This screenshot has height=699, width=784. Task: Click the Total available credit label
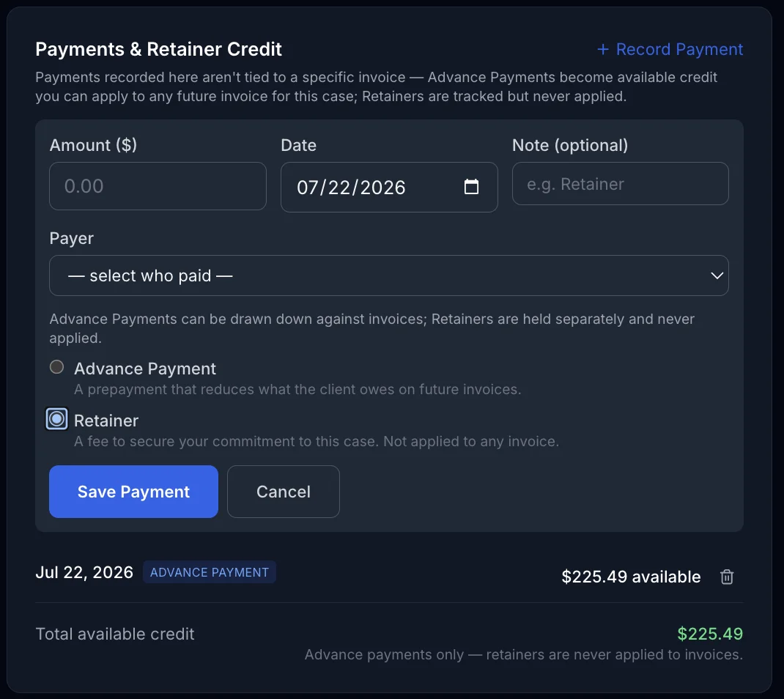(115, 634)
